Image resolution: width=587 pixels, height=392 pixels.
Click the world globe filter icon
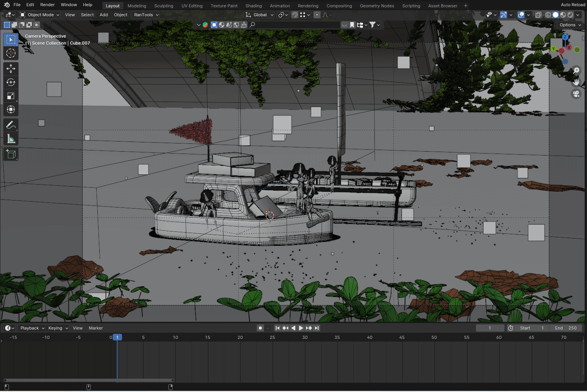[x=236, y=25]
